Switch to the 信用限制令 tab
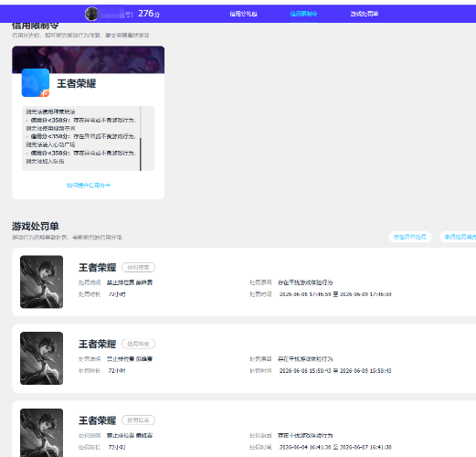The image size is (476, 457). point(303,14)
